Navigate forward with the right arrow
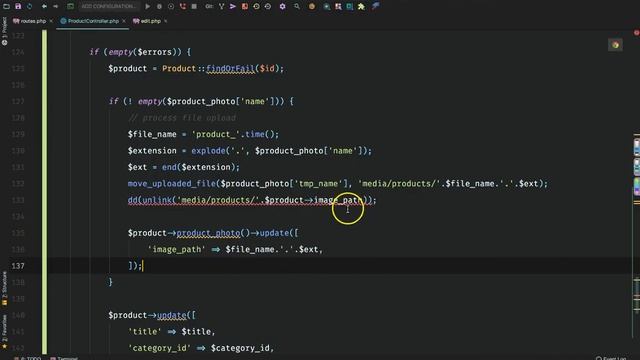640x360 pixels. [56, 6]
